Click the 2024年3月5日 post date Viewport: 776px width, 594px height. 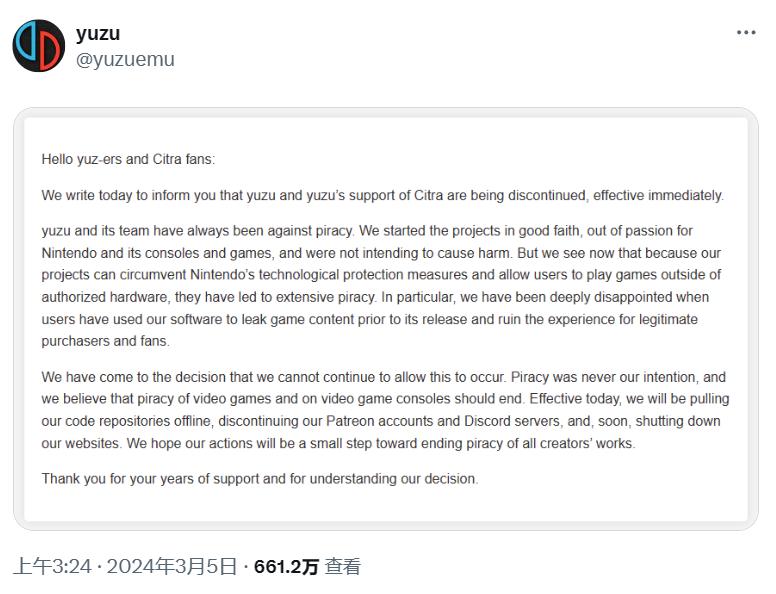coord(171,567)
